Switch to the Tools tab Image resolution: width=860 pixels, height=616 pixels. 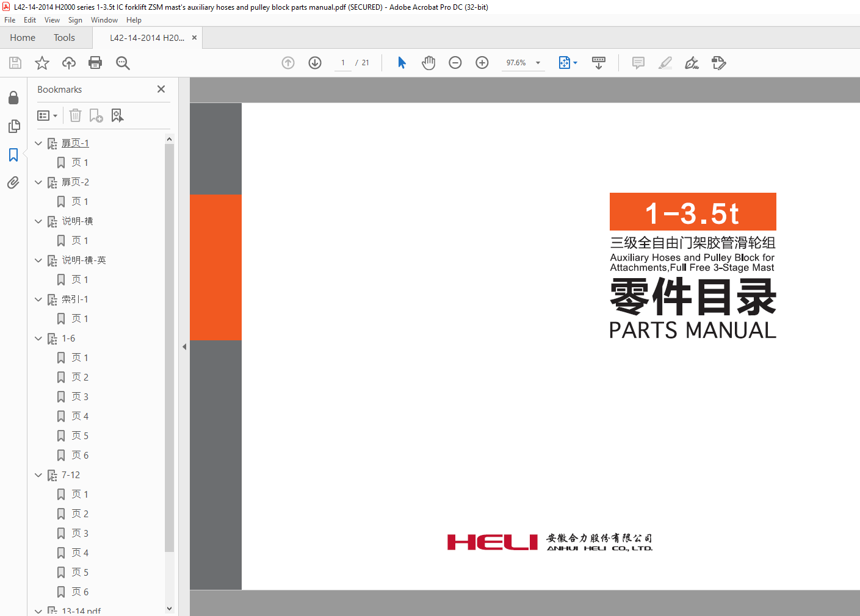pyautogui.click(x=64, y=38)
